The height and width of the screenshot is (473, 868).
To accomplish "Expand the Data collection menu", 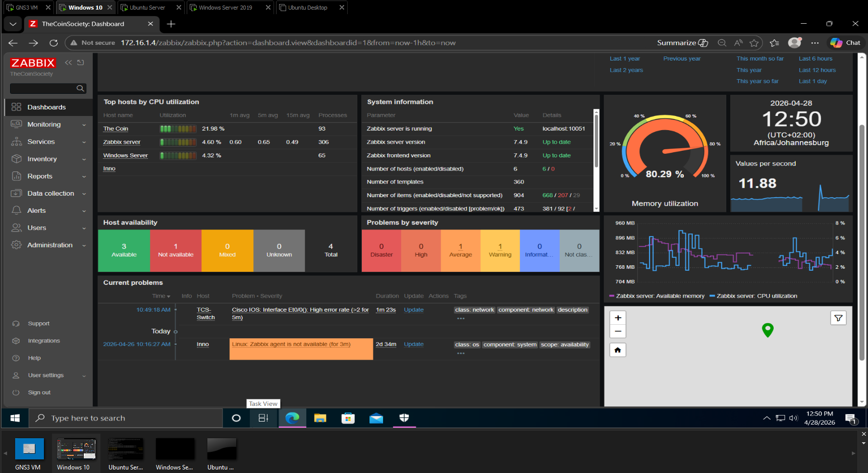I will tap(48, 193).
